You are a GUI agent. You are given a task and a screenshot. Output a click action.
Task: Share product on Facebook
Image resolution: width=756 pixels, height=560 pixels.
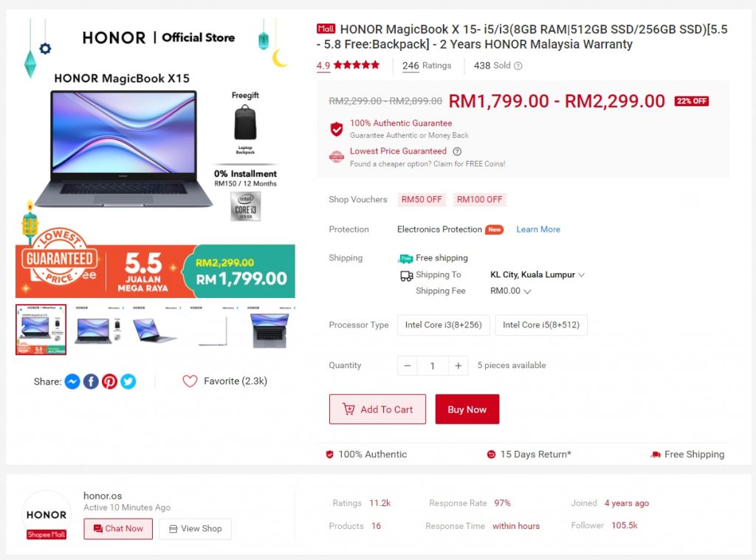pos(91,381)
